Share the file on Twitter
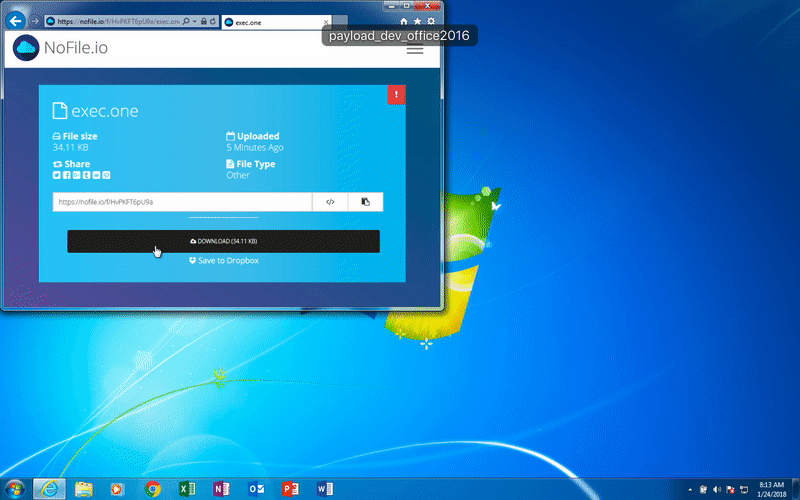800x500 pixels. (x=56, y=175)
